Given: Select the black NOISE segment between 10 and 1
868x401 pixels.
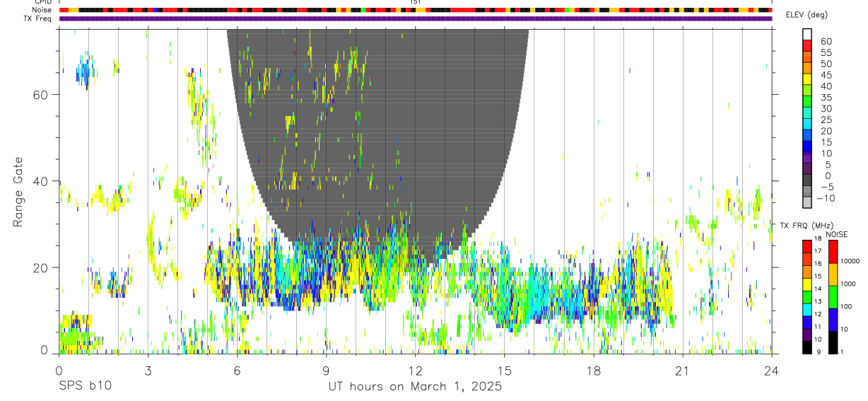Looking at the screenshot, I should (833, 342).
